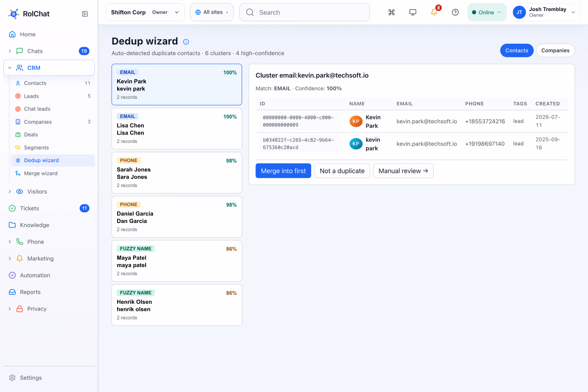Click Merge into first button
Screen dimensions: 588x392
tap(283, 171)
